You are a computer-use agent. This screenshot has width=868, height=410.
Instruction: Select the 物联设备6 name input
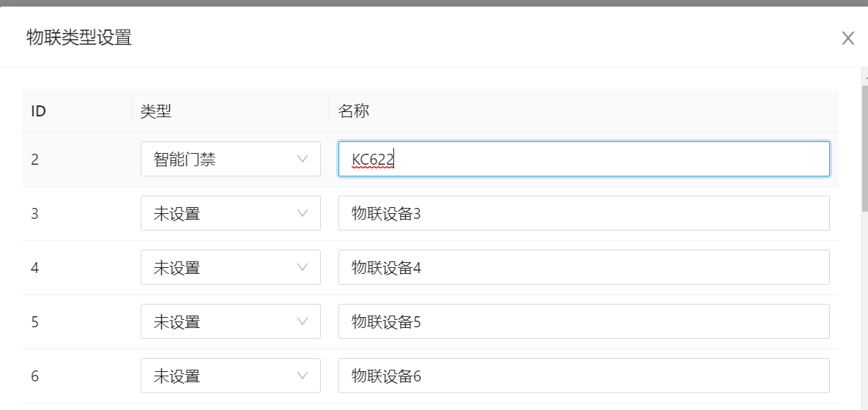583,376
